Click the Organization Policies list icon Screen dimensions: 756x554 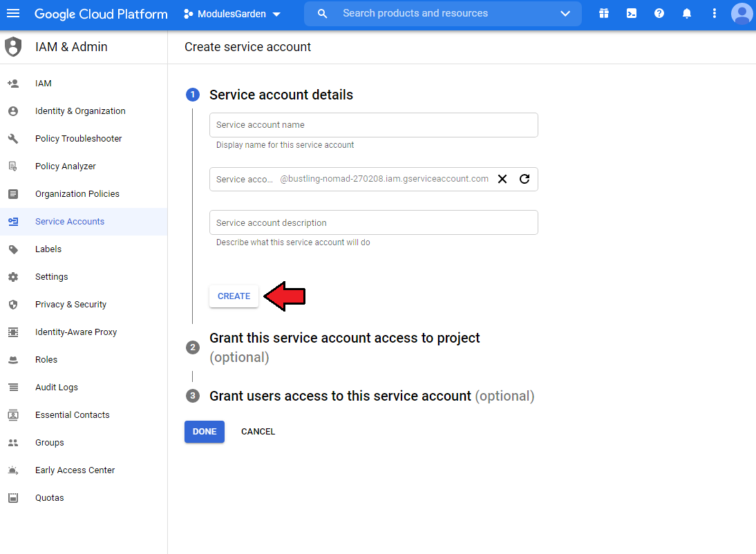pos(13,194)
